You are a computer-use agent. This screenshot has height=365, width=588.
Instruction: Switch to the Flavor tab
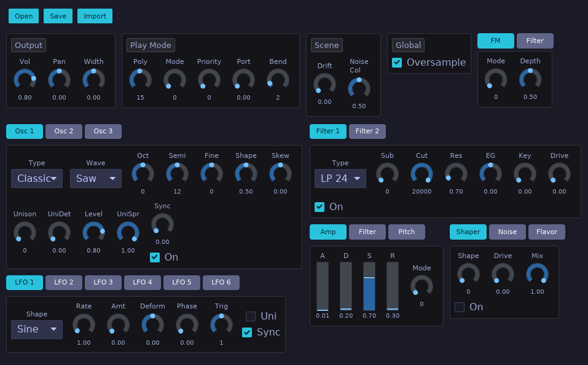tap(547, 232)
